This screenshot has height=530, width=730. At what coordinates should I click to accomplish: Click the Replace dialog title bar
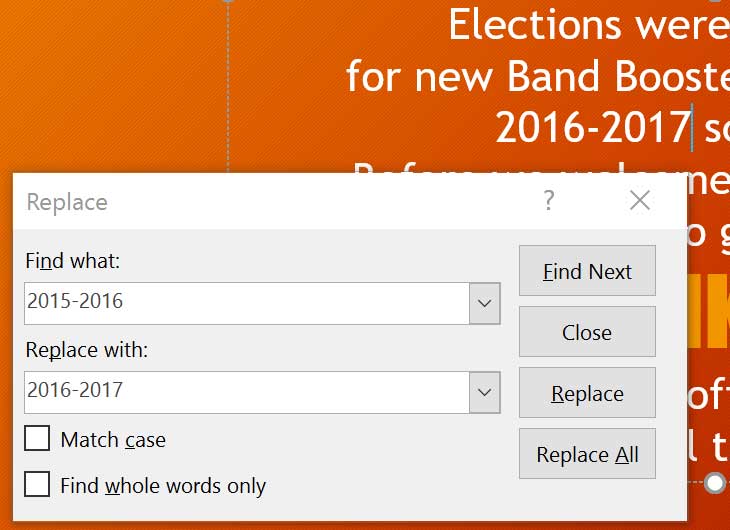pos(280,201)
